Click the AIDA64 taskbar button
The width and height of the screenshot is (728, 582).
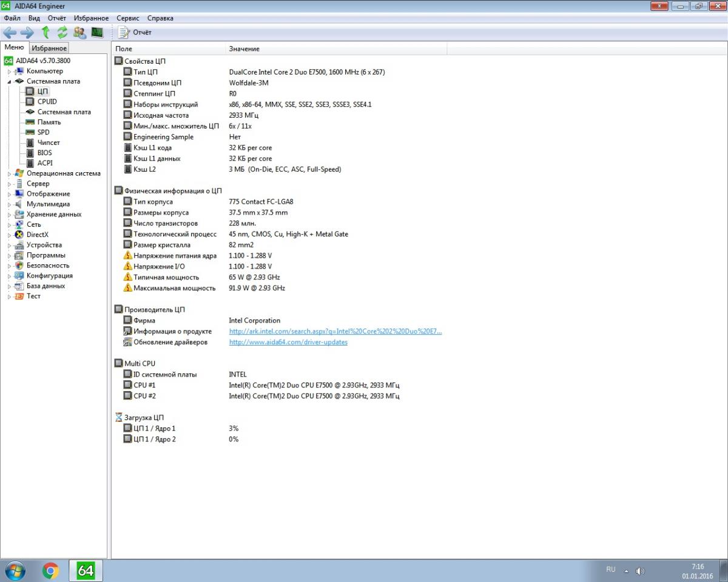[86, 570]
